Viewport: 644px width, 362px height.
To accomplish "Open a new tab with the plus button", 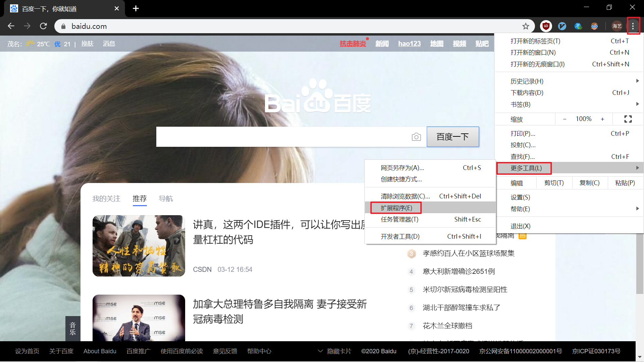I will click(136, 8).
